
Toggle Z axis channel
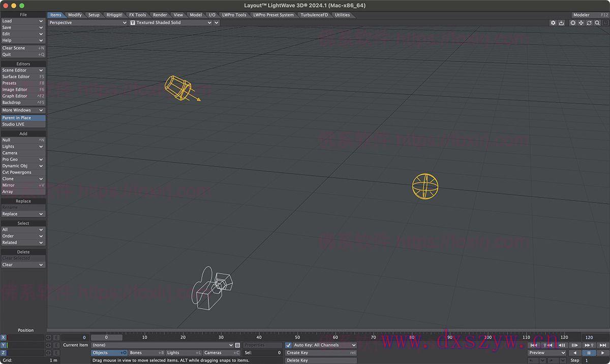(4, 353)
